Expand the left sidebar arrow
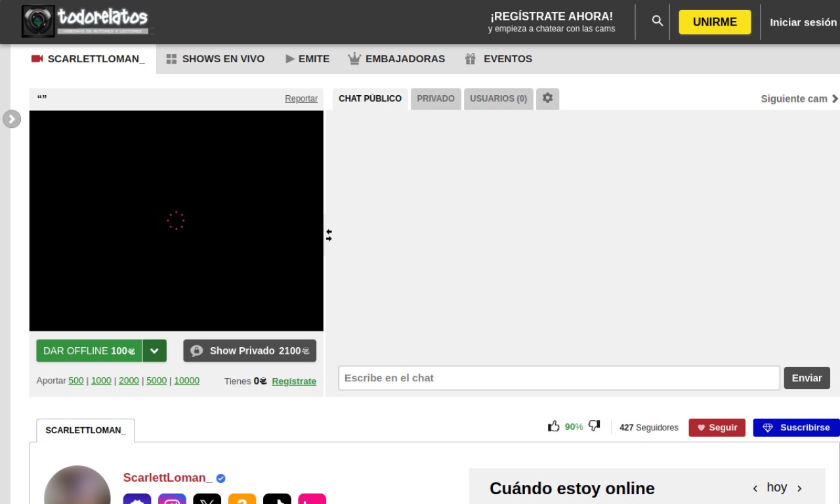The image size is (840, 504). coord(12,119)
